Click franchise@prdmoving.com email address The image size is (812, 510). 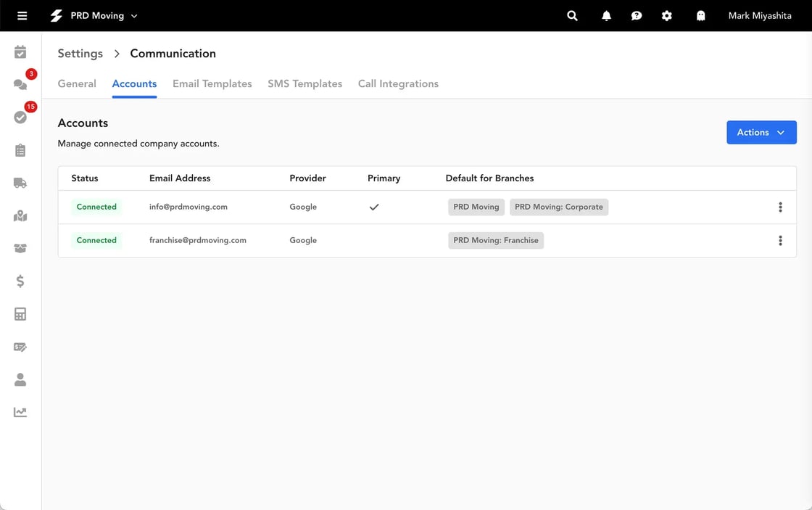[x=198, y=240]
